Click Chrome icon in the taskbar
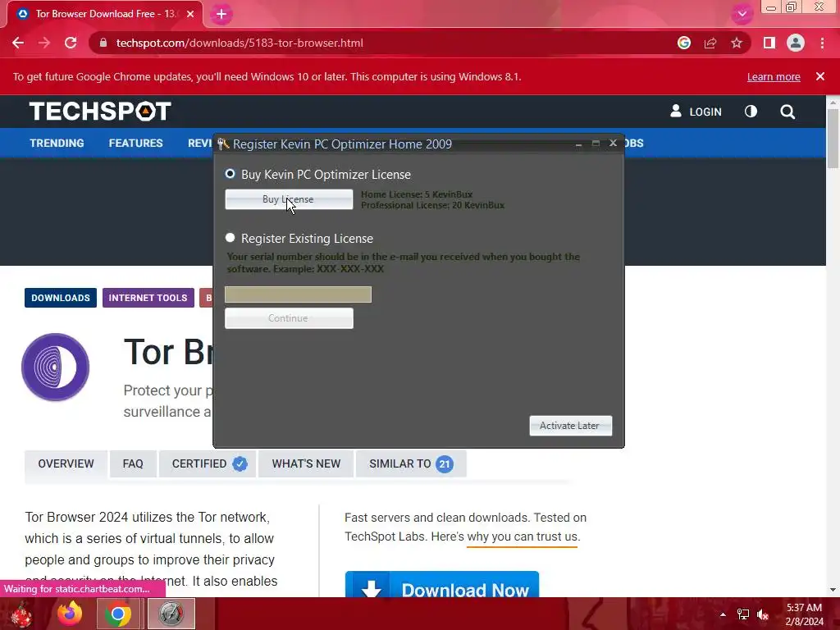This screenshot has width=840, height=630. 118,614
